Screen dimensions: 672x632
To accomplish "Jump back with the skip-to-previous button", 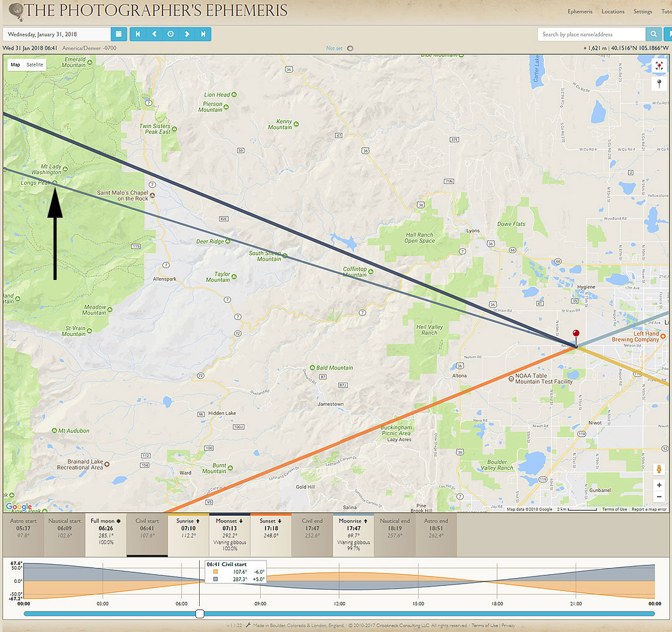I will click(x=138, y=34).
